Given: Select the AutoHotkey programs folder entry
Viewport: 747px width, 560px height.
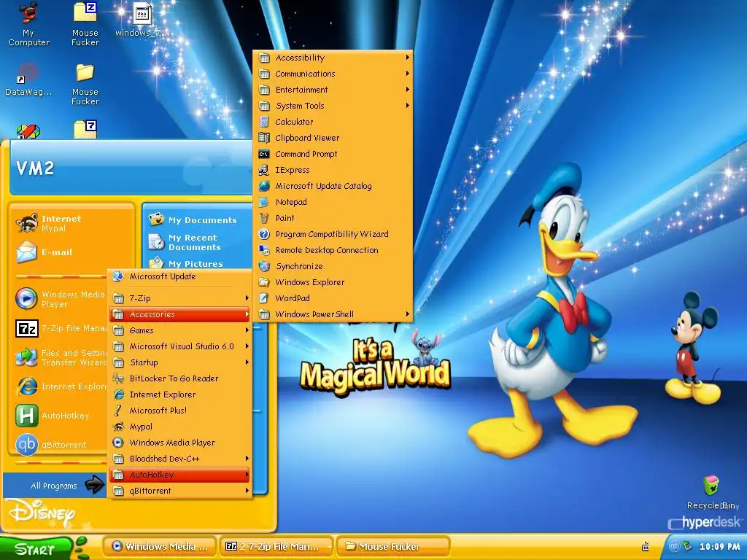Looking at the screenshot, I should 180,475.
